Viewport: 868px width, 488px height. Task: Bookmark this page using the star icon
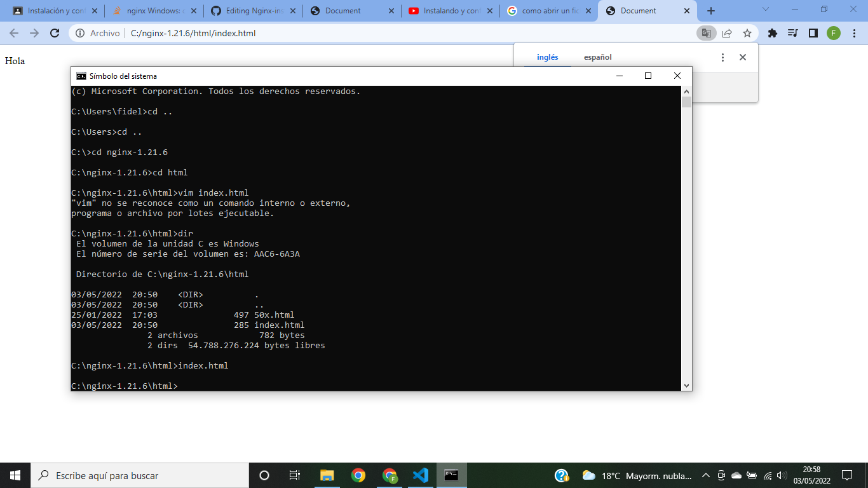(x=747, y=33)
